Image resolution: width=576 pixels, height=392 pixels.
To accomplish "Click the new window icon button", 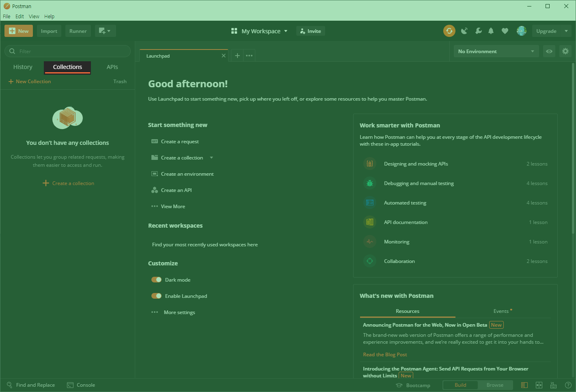I will click(x=105, y=31).
